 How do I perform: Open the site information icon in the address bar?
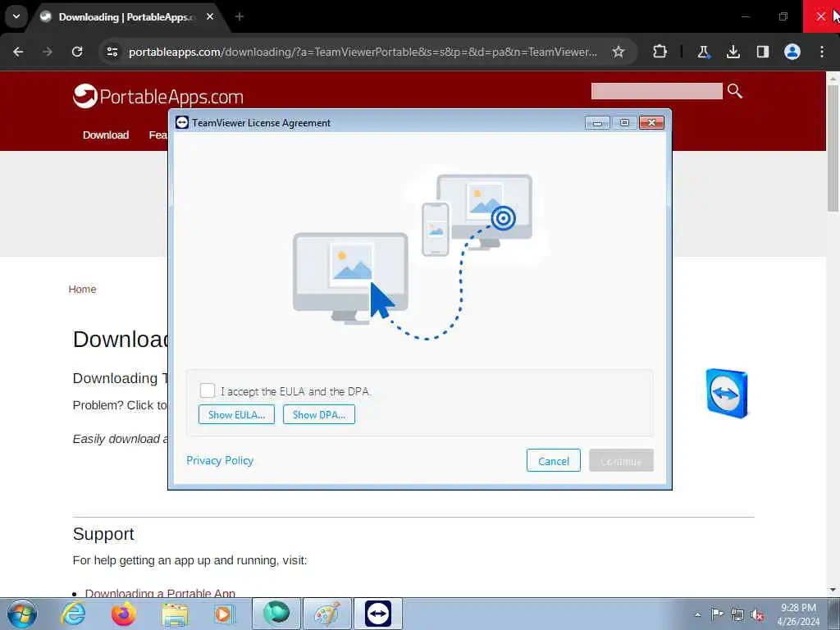tap(112, 52)
